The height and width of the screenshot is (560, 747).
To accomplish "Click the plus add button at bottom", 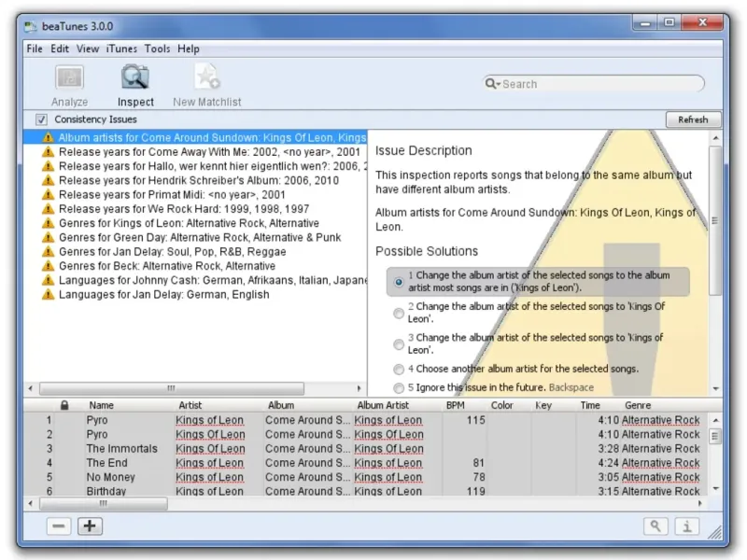I will coord(90,526).
